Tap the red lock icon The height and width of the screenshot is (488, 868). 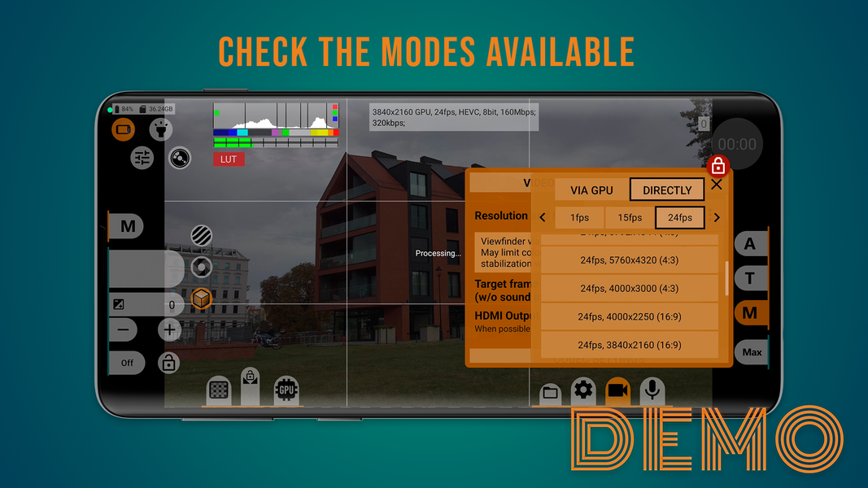tap(718, 165)
